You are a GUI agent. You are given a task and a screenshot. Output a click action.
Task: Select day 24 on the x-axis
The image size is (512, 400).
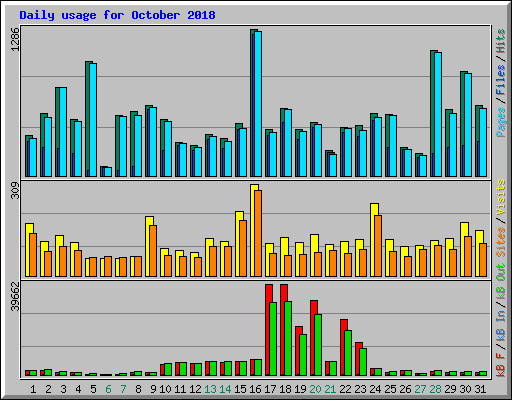click(x=375, y=389)
